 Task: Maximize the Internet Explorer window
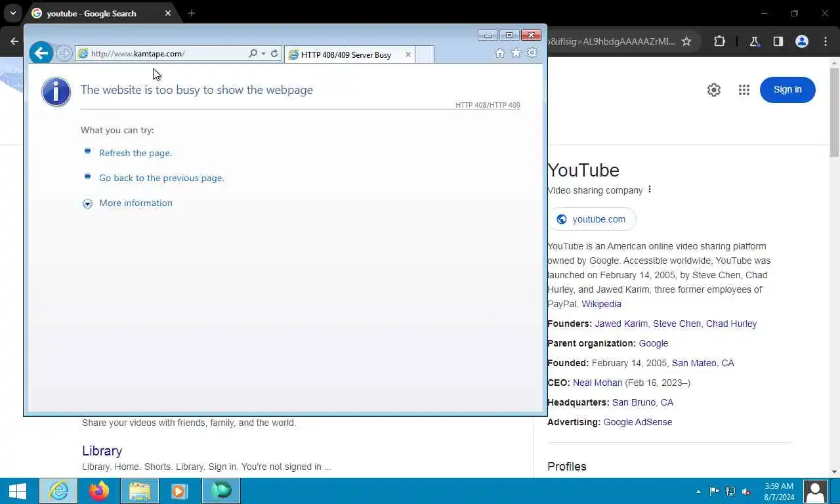pos(509,35)
